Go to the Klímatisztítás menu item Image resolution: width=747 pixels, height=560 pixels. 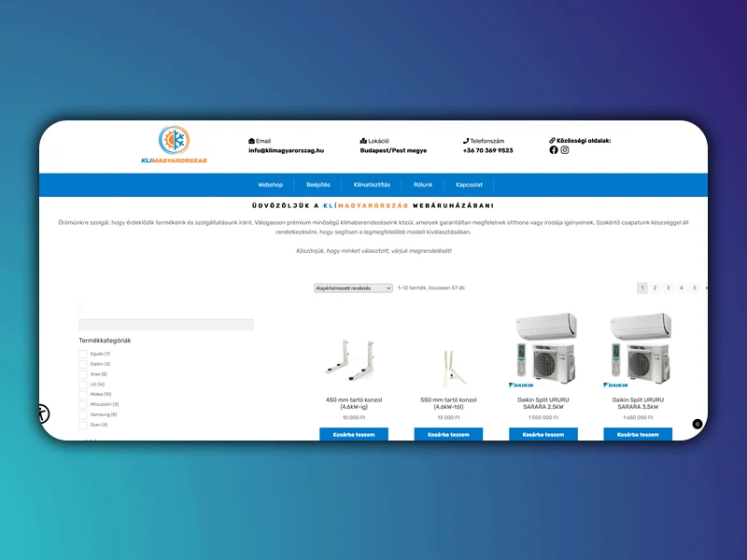point(372,185)
